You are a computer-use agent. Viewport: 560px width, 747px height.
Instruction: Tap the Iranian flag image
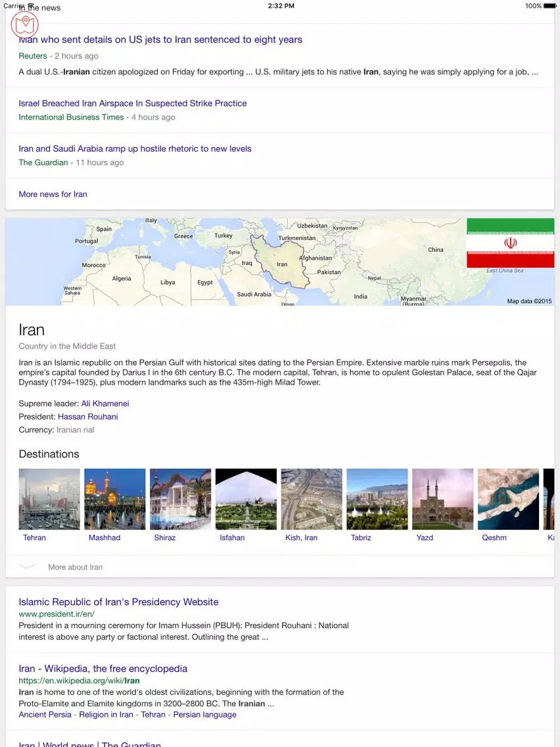coord(510,243)
